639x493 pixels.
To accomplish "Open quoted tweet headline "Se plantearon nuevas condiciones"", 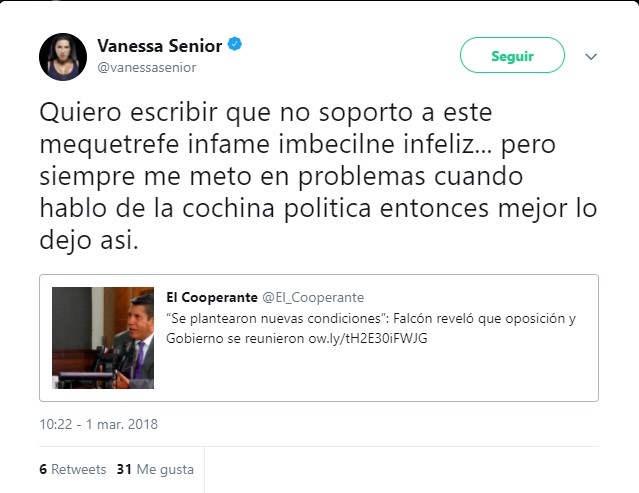I will (x=279, y=318).
